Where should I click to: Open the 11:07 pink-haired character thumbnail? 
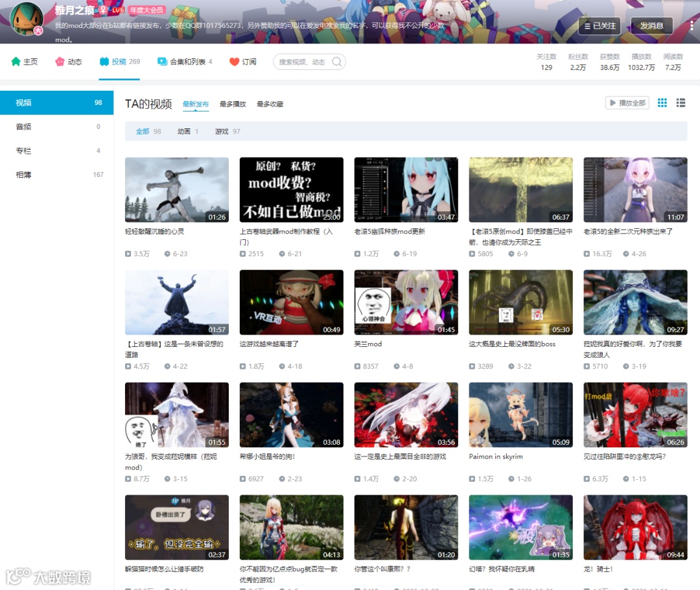636,190
